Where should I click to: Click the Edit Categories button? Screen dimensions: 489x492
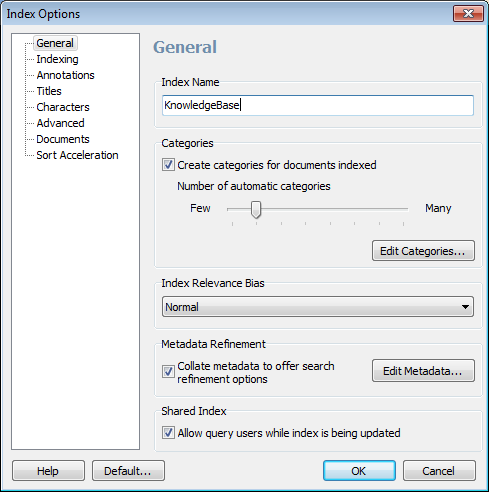pyautogui.click(x=423, y=251)
